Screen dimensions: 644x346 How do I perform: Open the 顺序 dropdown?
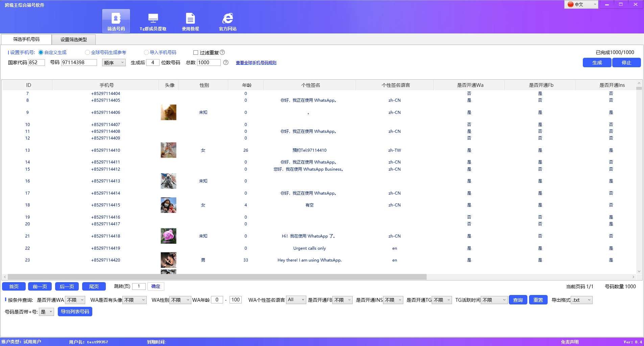point(114,63)
